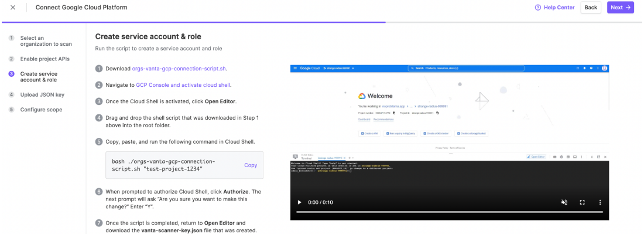Close the Connect Google Cloud Platform wizard
The image size is (644, 234).
[x=13, y=8]
